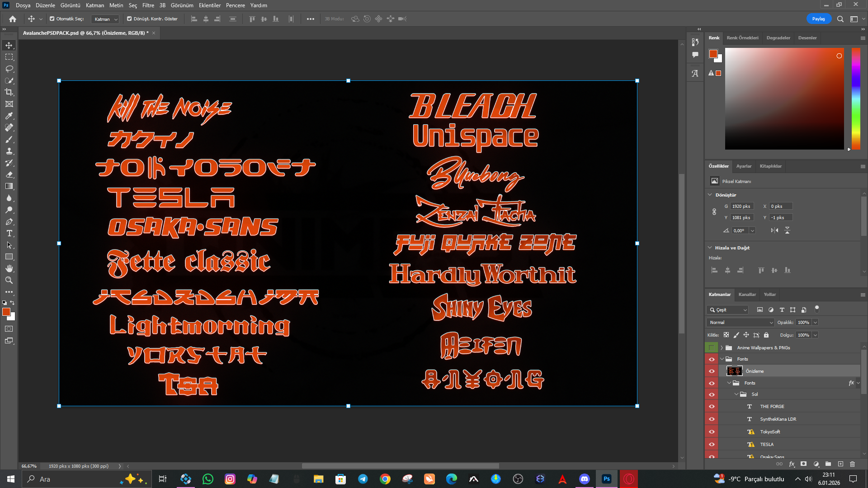
Task: Select the Hand tool
Action: [9, 268]
